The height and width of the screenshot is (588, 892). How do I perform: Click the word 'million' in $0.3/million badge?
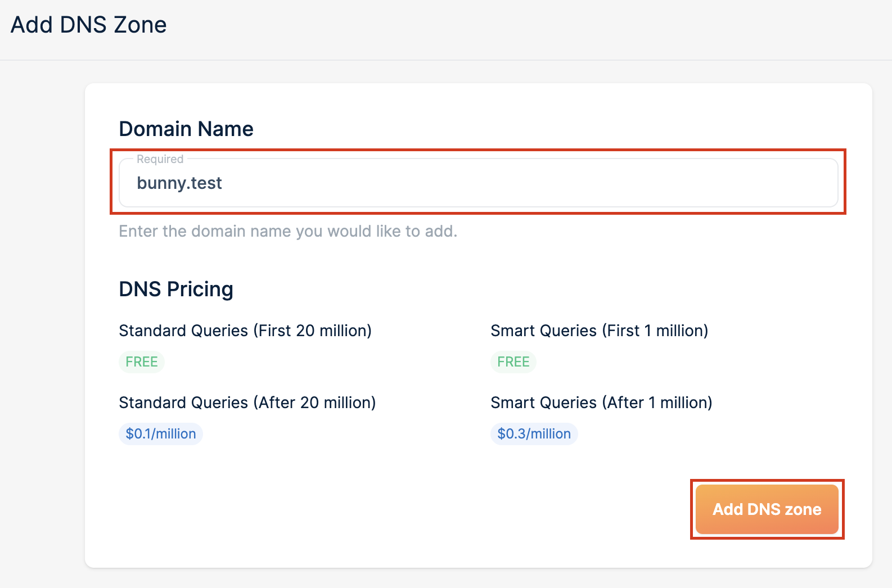[550, 434]
